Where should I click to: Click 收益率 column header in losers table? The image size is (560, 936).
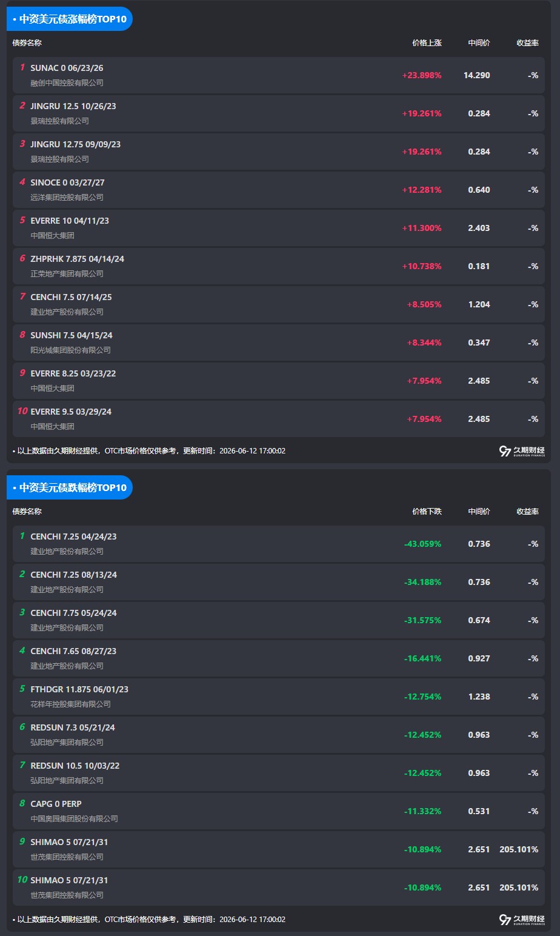tap(527, 512)
